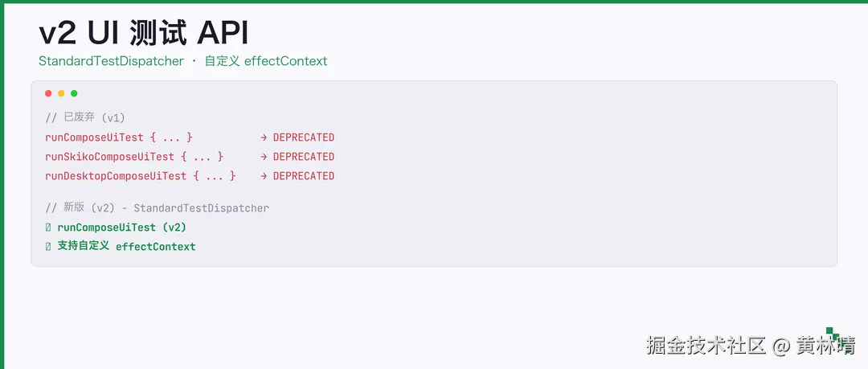Click the comment line 已废弃 (v1)
Screen dimensions: 868x369
85,117
